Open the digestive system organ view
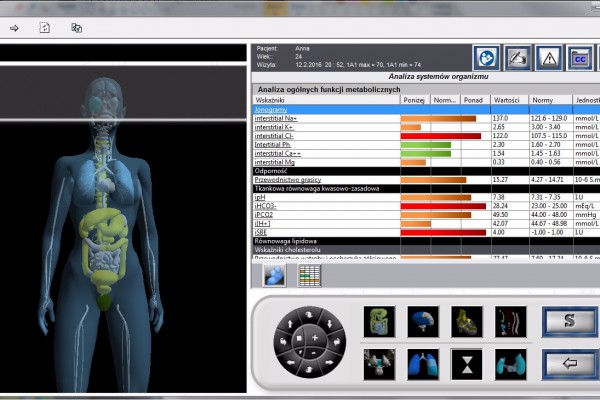 click(380, 321)
